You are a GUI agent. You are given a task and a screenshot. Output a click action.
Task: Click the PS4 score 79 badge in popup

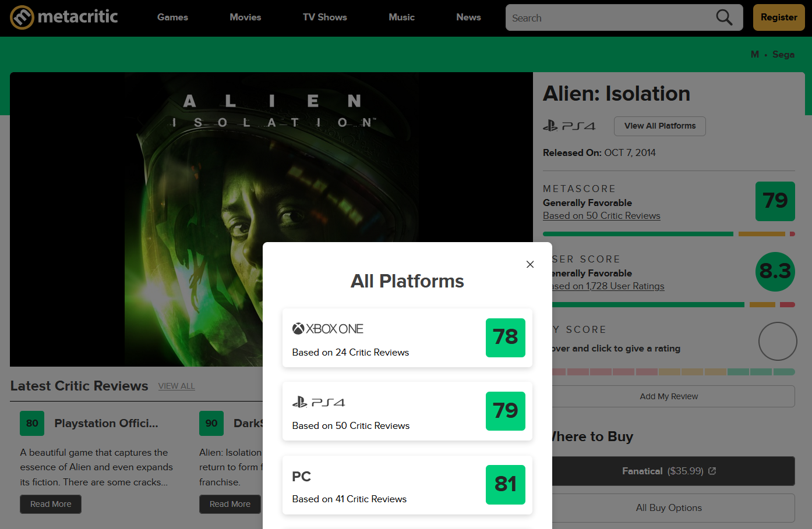point(506,411)
